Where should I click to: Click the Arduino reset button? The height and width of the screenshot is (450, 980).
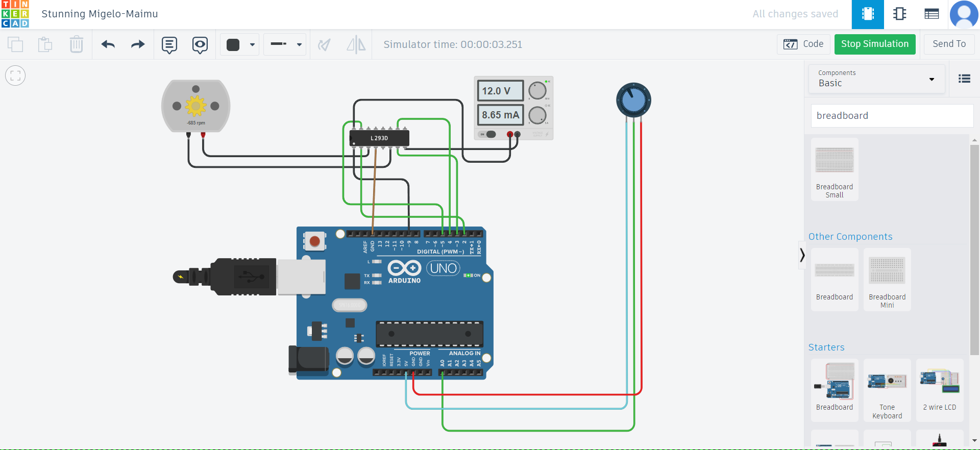point(314,241)
